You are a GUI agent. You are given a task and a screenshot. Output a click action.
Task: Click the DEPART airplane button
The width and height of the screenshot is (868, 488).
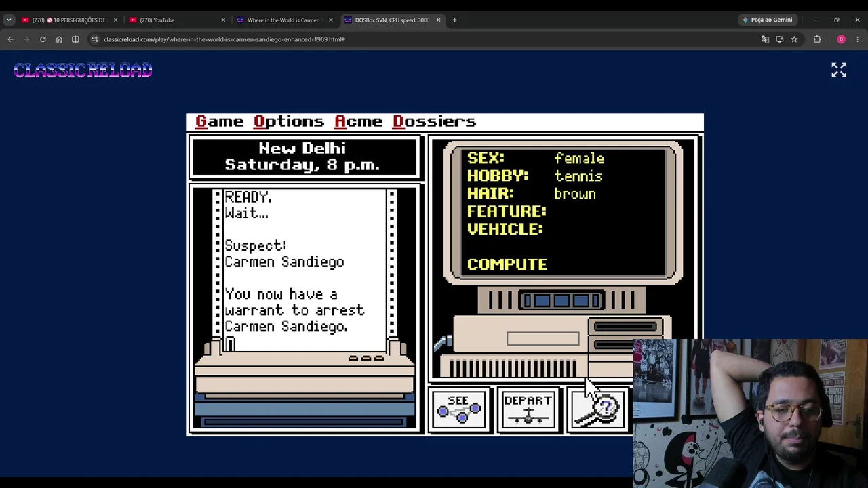coord(528,409)
